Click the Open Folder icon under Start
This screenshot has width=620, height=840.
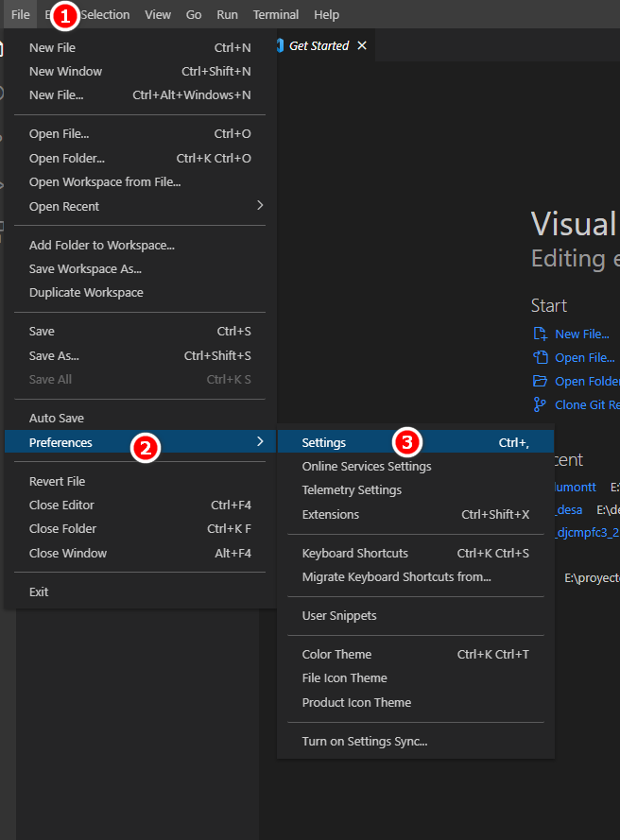pos(540,381)
